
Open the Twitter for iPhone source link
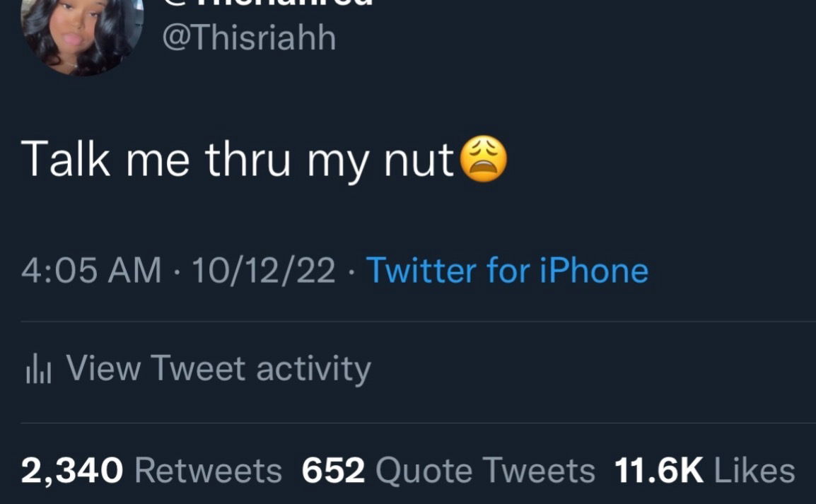point(507,271)
